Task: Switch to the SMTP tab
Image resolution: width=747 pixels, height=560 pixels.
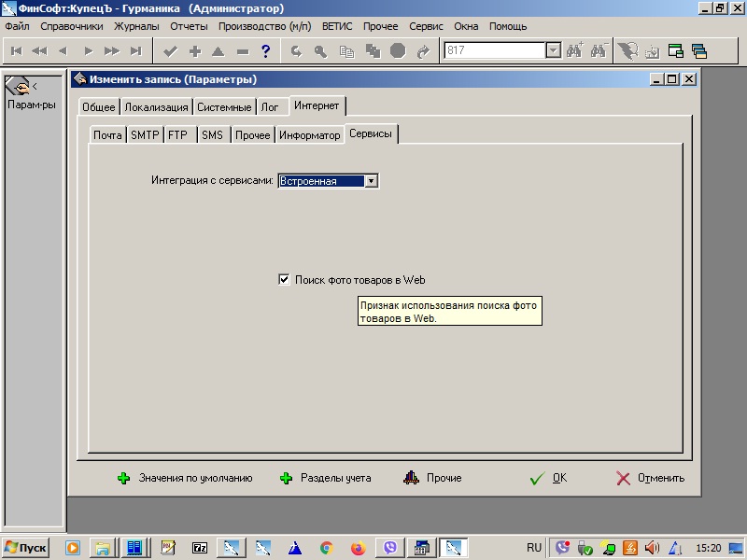Action: [x=145, y=135]
